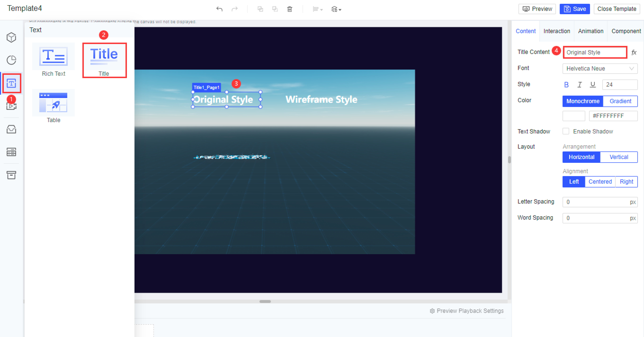The width and height of the screenshot is (644, 337).
Task: Select Gradient color mode
Action: (x=620, y=101)
